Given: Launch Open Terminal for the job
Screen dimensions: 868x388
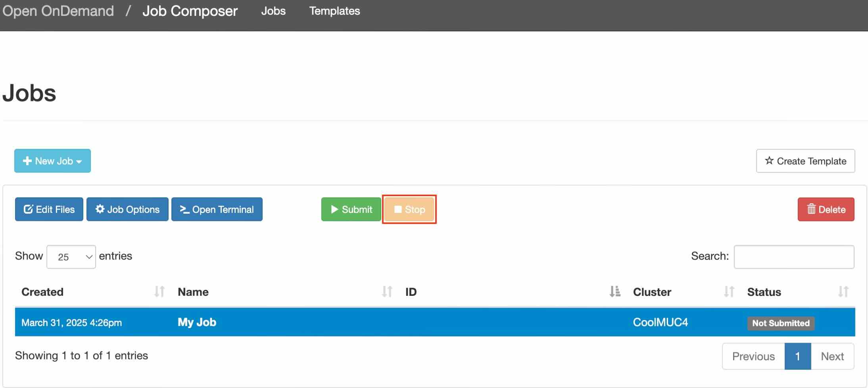Looking at the screenshot, I should pyautogui.click(x=217, y=209).
